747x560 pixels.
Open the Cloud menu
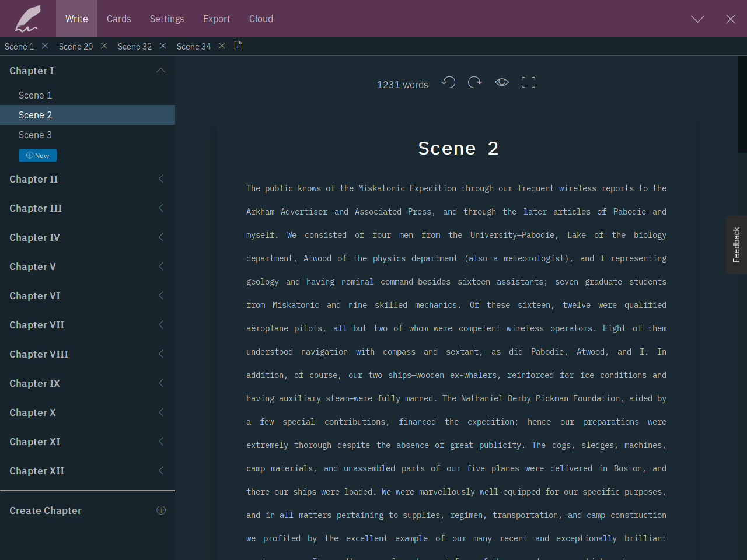coord(261,19)
